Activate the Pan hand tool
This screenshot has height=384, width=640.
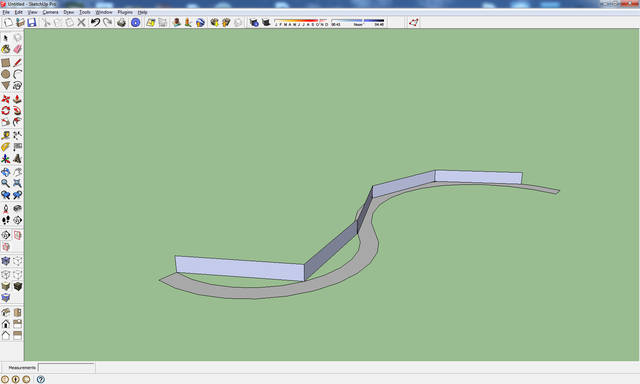click(17, 172)
